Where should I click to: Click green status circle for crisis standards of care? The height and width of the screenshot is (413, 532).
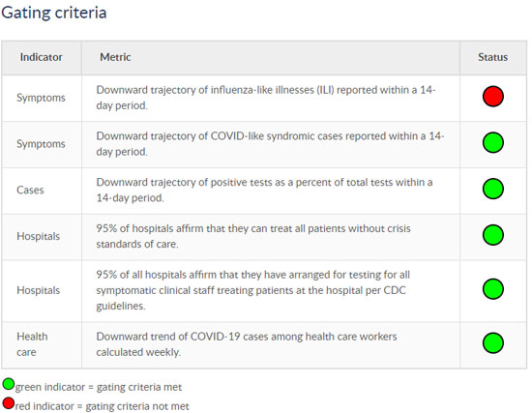(x=493, y=235)
